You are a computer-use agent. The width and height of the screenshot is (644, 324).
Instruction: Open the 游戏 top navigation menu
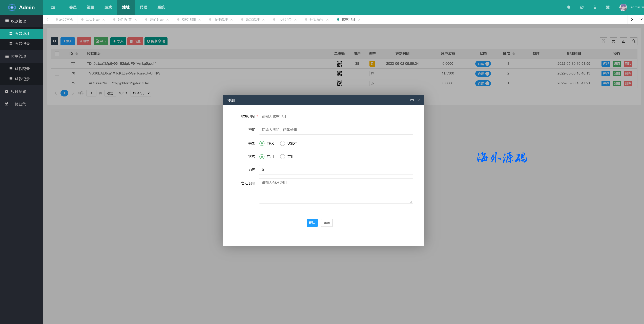tap(108, 7)
